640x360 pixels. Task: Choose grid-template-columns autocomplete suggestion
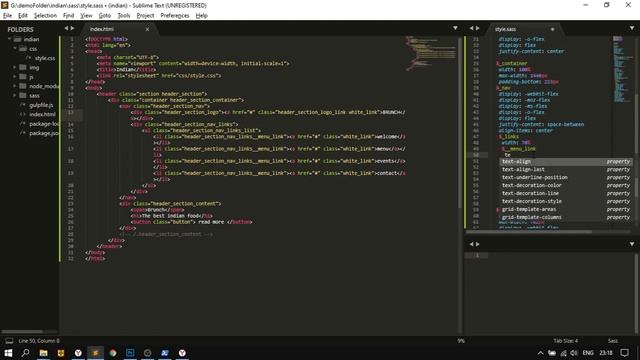tap(566, 217)
